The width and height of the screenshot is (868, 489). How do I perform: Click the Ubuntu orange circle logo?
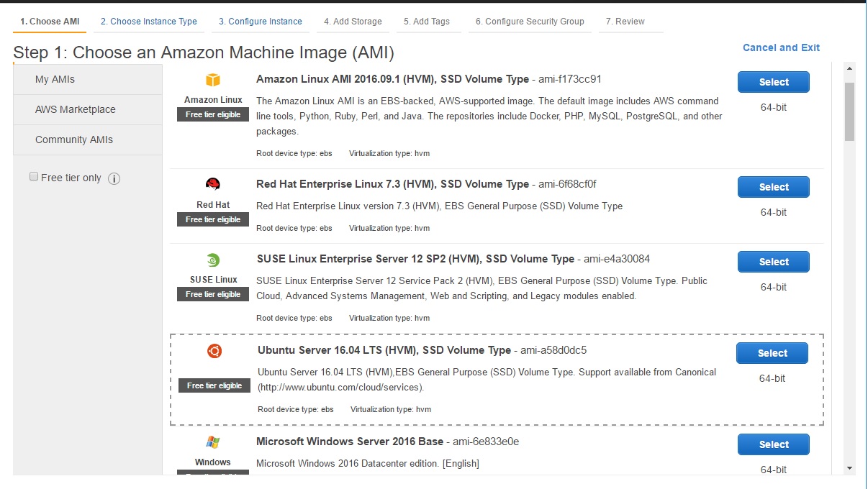click(x=214, y=351)
